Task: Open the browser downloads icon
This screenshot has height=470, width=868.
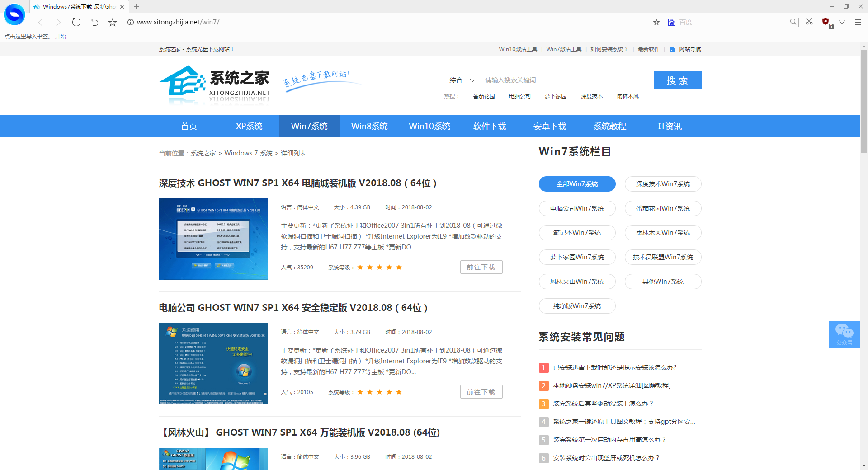Action: pos(842,22)
